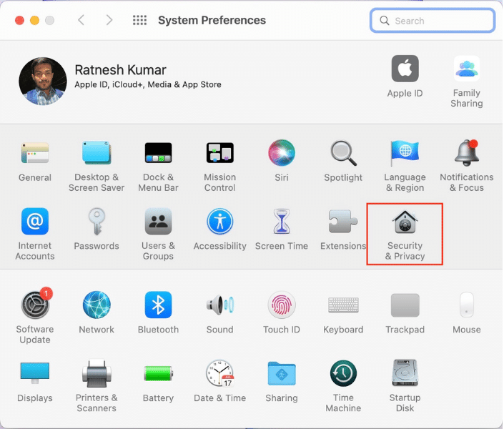Viewport: 504px width, 429px height.
Task: Open Notifications & Focus preferences
Action: tap(466, 153)
